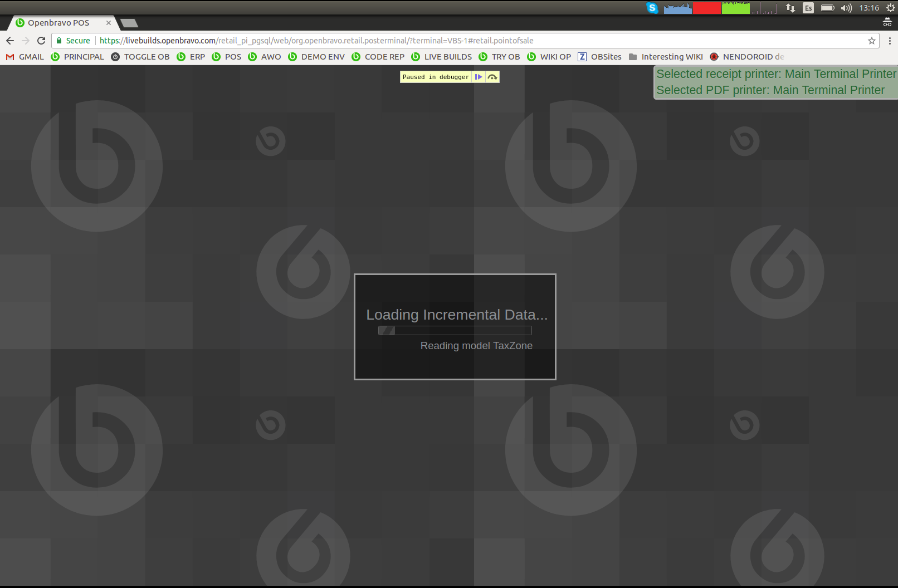The image size is (898, 588).
Task: Open the LIVE BUILDS bookmark
Action: 441,57
